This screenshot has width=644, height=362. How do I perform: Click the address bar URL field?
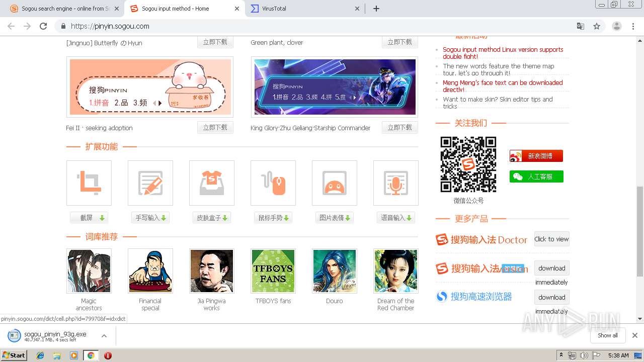[x=322, y=26]
